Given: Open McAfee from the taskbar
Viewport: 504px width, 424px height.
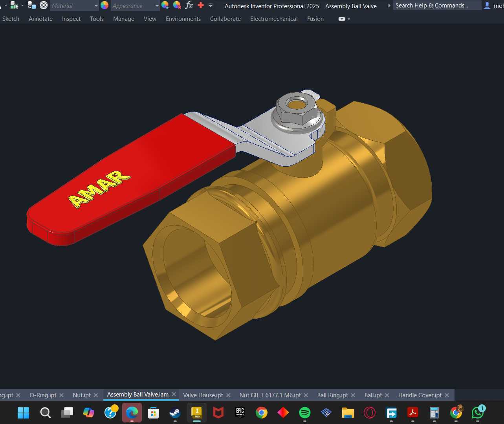Looking at the screenshot, I should point(218,413).
